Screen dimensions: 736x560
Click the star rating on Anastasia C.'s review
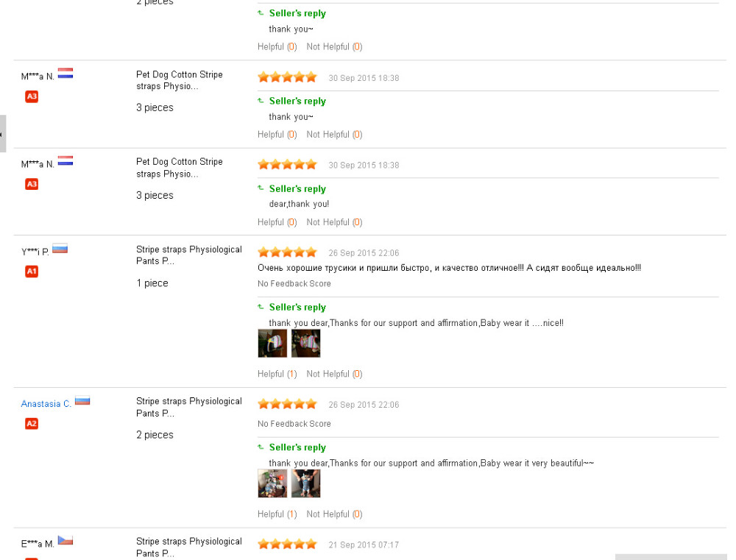point(287,404)
